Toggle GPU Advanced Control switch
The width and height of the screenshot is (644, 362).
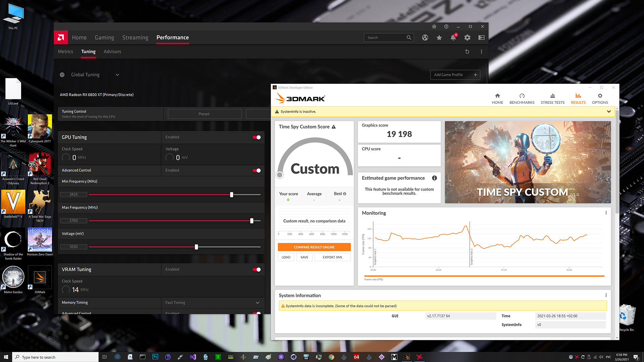click(257, 170)
